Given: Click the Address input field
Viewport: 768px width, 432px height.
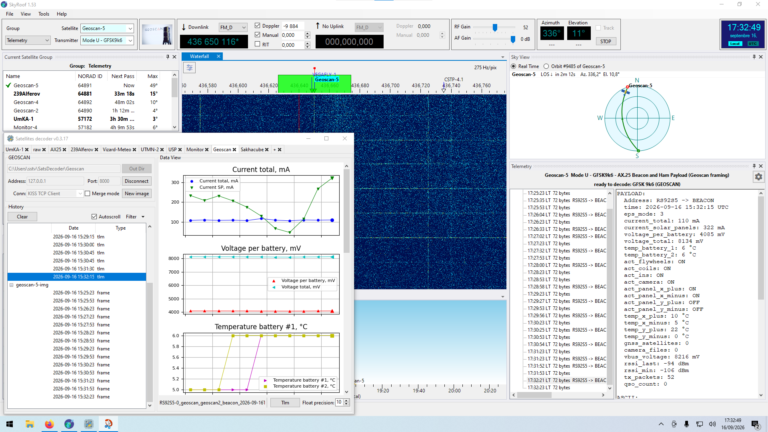Looking at the screenshot, I should coord(55,181).
